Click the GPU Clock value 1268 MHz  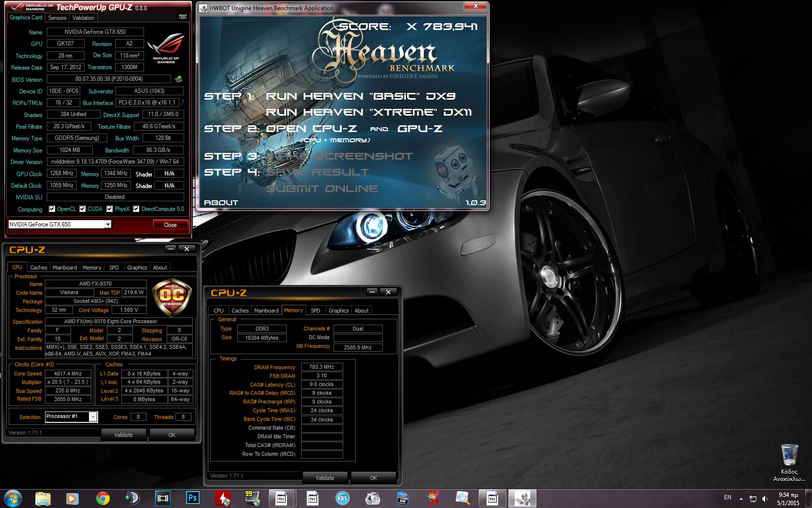pos(62,173)
